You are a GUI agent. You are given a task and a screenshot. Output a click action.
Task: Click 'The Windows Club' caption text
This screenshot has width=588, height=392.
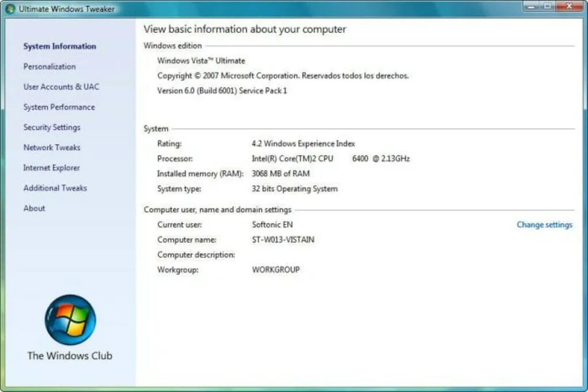click(70, 356)
